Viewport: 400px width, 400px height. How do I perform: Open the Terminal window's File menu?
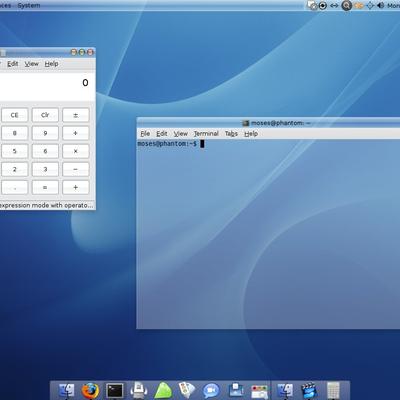145,134
